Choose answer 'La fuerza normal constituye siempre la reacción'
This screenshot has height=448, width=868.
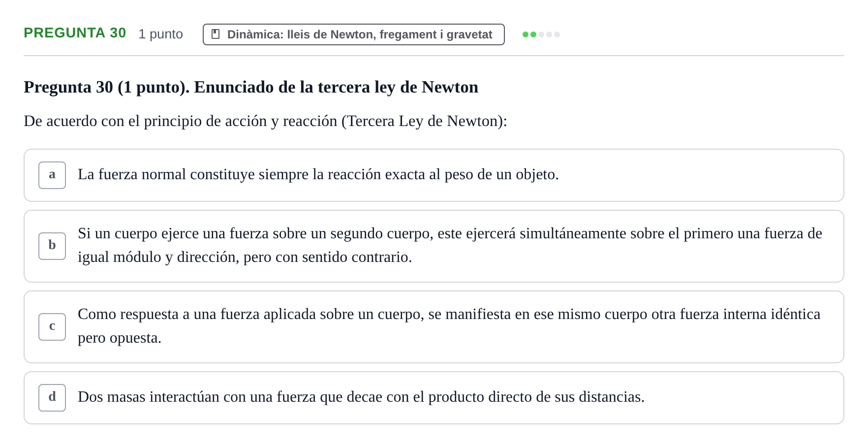pyautogui.click(x=434, y=175)
